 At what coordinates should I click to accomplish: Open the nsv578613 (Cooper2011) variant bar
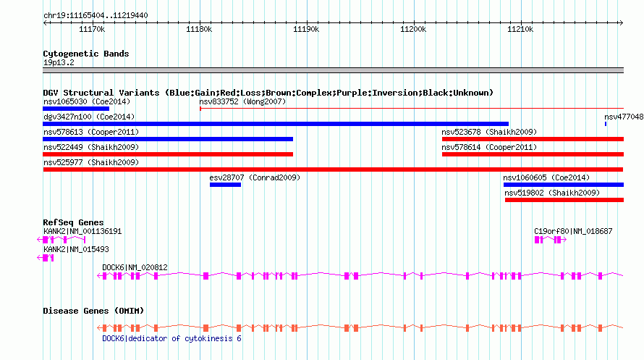tap(168, 139)
